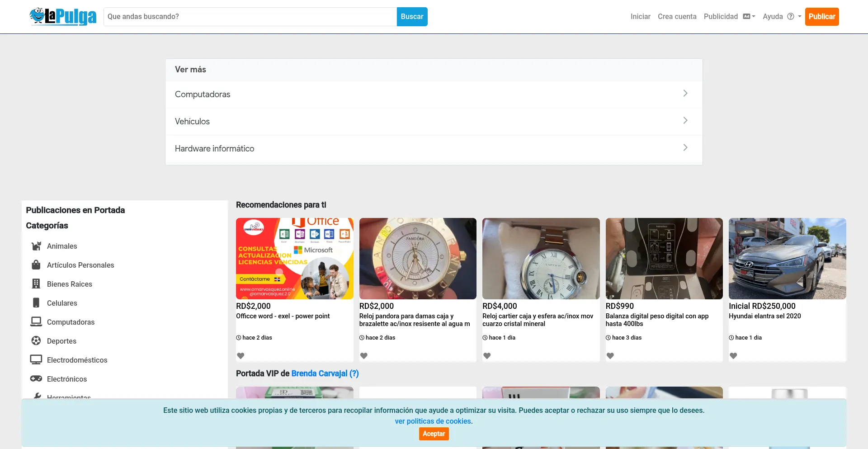The image size is (868, 449).
Task: Open the Hyundai elantra sel 2020 title
Action: 765,316
